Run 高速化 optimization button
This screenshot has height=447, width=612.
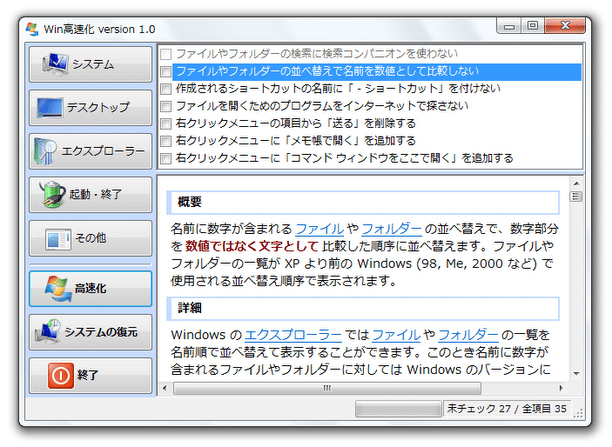(91, 289)
